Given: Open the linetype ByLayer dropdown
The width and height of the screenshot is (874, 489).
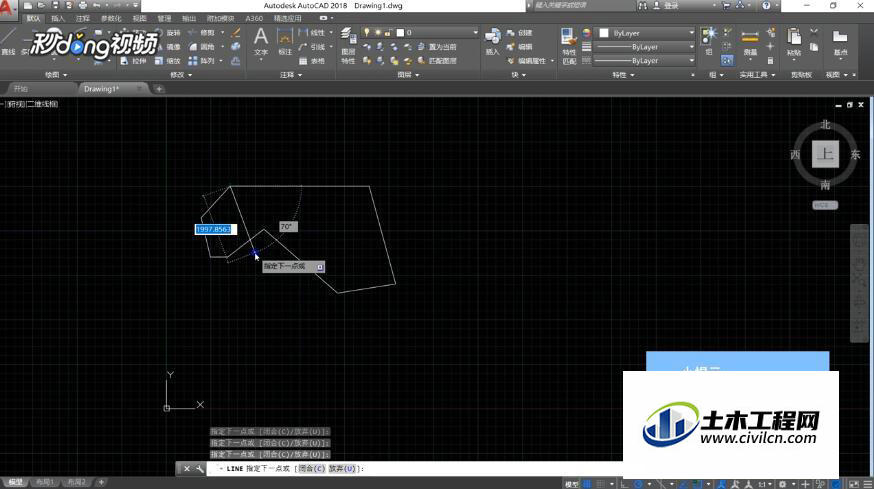Looking at the screenshot, I should pyautogui.click(x=646, y=61).
